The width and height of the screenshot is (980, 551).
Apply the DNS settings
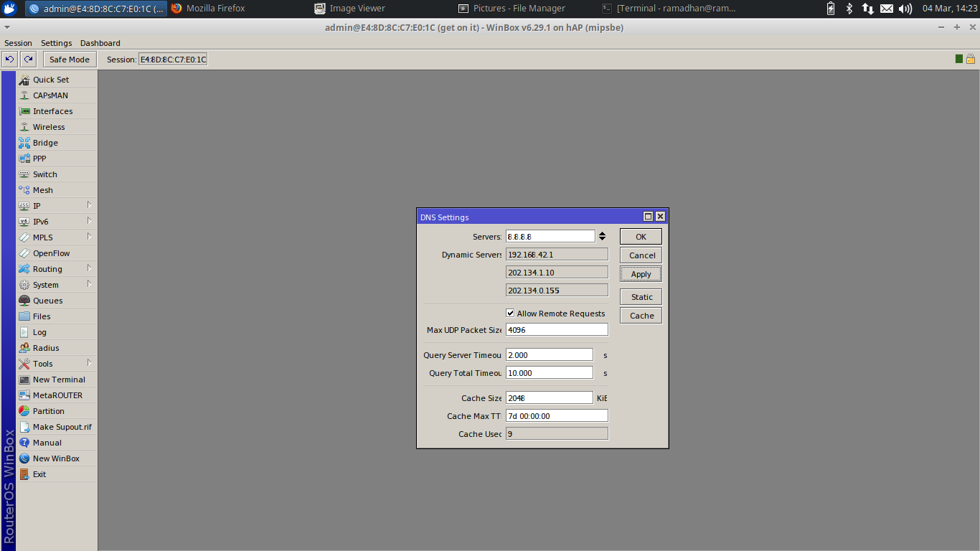[x=640, y=273]
